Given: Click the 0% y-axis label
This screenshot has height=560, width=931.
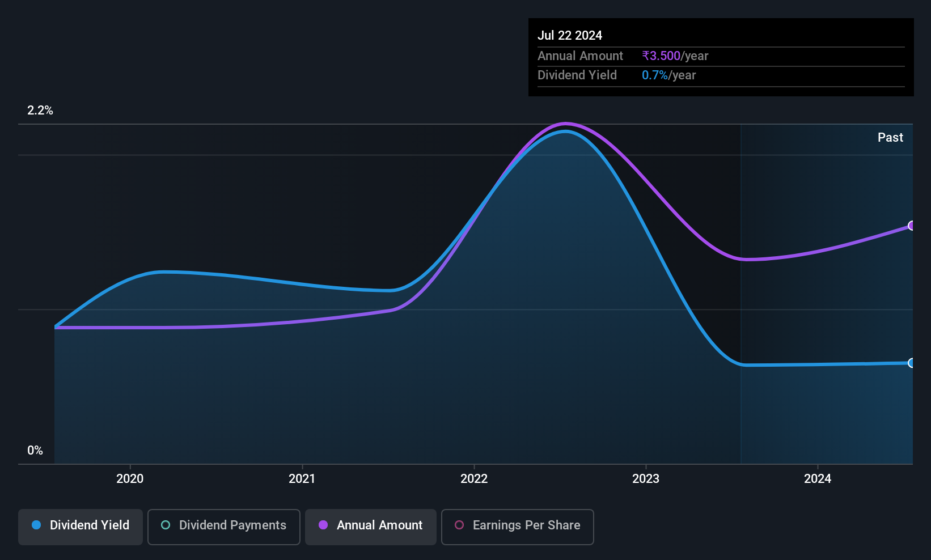Looking at the screenshot, I should (35, 451).
